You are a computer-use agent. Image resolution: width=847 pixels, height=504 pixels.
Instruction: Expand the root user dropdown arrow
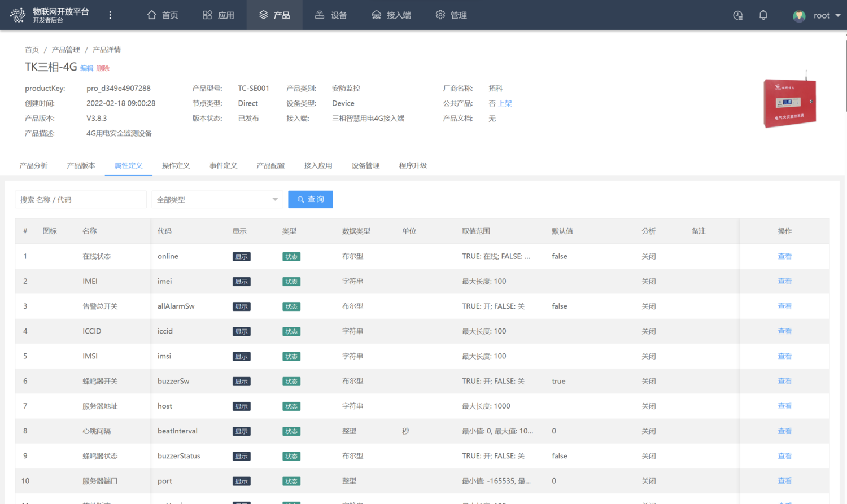point(838,16)
